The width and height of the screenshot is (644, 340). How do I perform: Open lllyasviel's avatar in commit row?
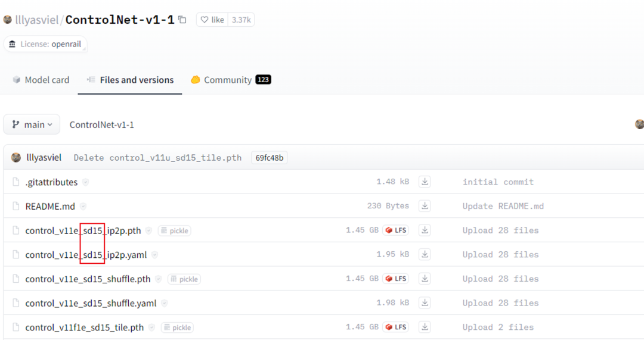(x=16, y=157)
